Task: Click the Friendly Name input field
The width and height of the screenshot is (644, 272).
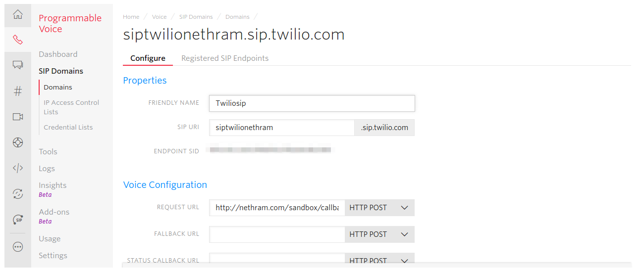Action: [x=312, y=103]
